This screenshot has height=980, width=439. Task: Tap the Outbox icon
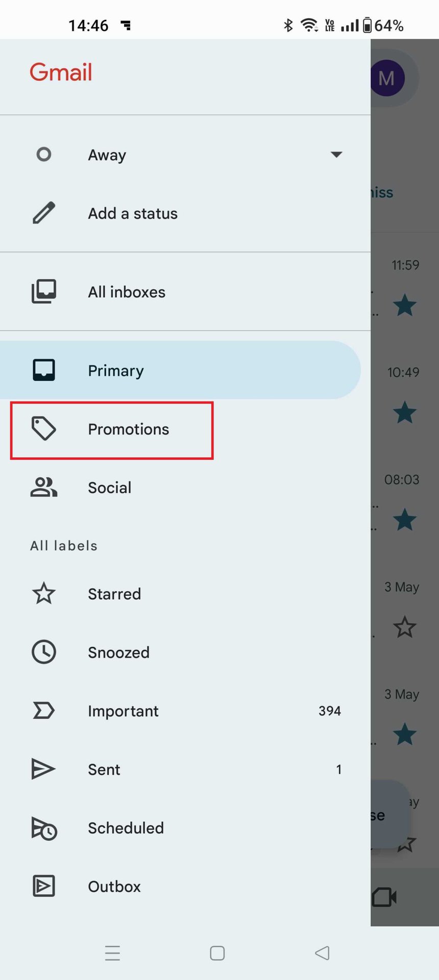(44, 887)
